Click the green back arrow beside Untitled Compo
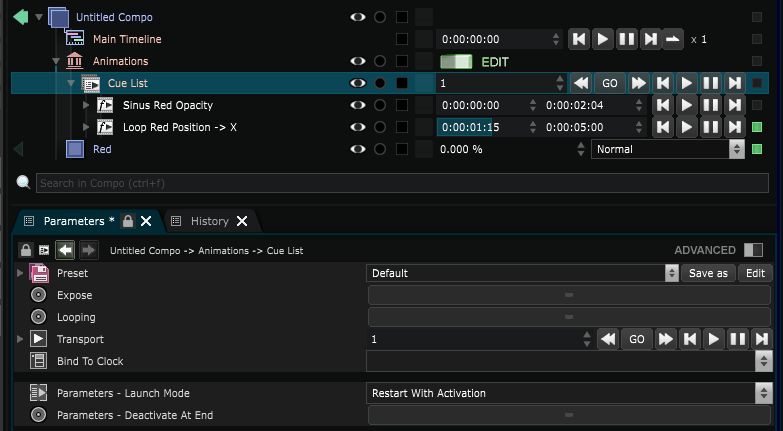Screen dimensions: 783x431 21,17
